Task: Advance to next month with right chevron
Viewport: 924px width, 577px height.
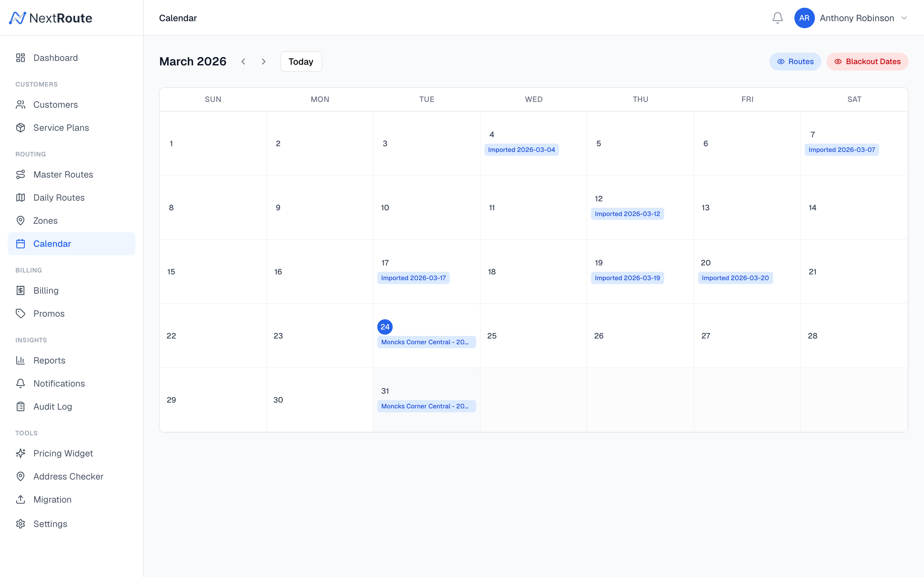Action: coord(263,61)
